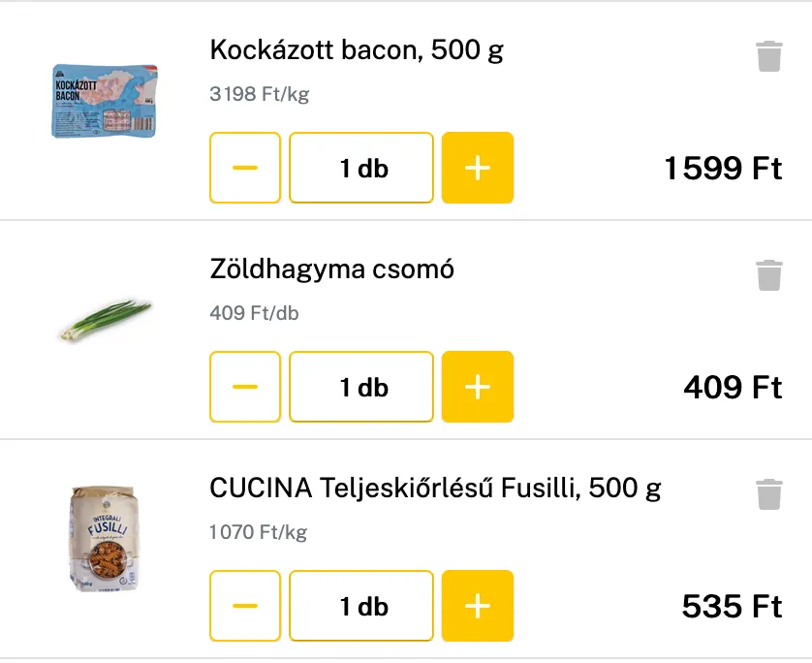The image size is (812, 663).
Task: Trash the CUCINA Fusilli item
Action: click(768, 494)
